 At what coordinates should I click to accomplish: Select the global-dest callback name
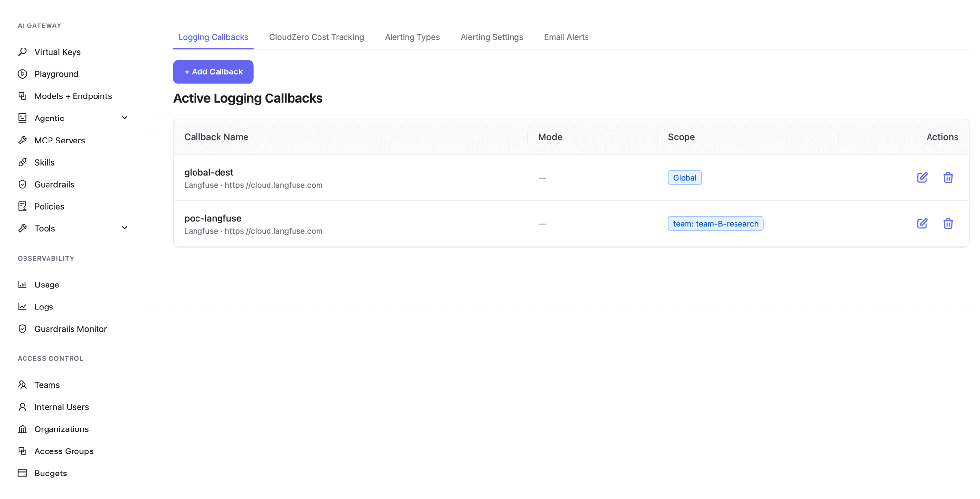click(x=209, y=172)
